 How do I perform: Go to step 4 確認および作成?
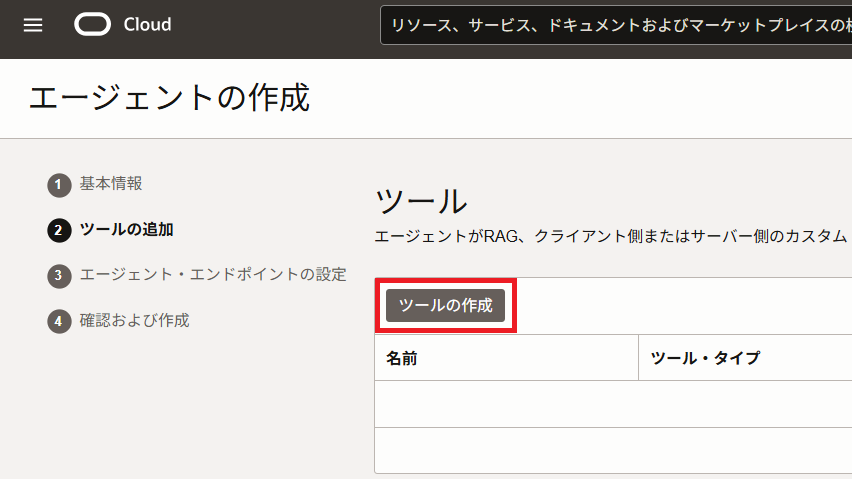point(118,320)
